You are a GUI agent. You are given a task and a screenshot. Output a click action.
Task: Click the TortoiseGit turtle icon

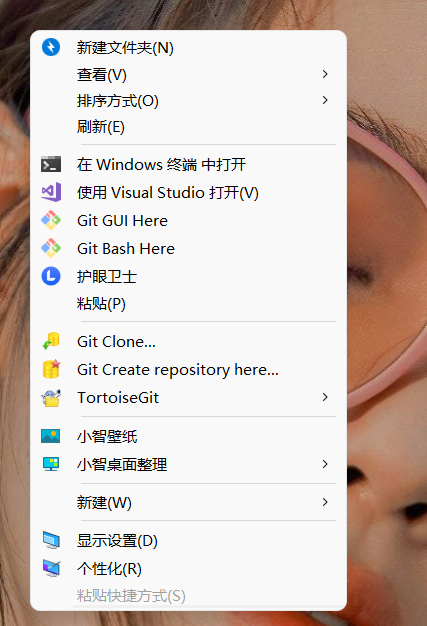[51, 398]
